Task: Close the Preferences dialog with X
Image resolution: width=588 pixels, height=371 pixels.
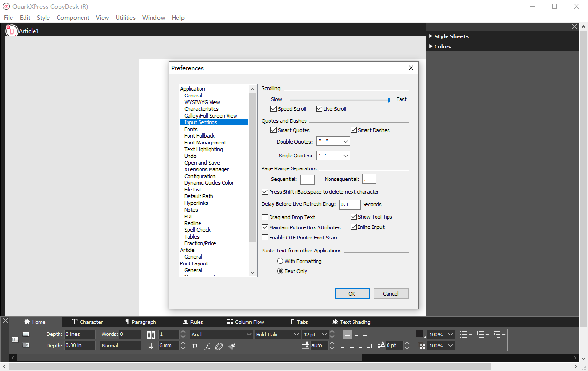Action: point(411,68)
